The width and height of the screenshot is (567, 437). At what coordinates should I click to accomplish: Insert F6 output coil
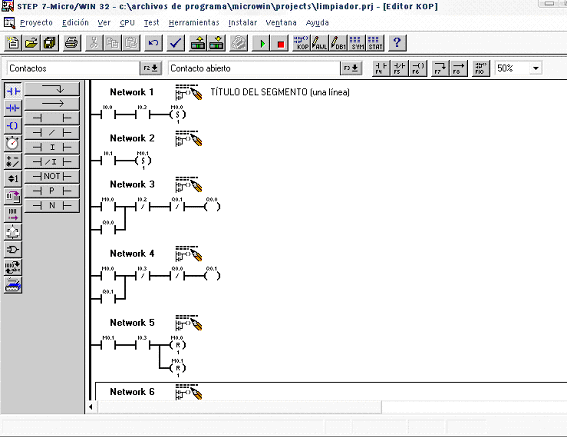coord(418,68)
